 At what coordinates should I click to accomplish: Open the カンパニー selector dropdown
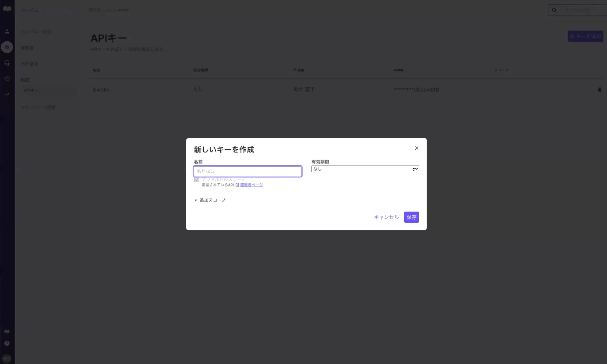46,10
